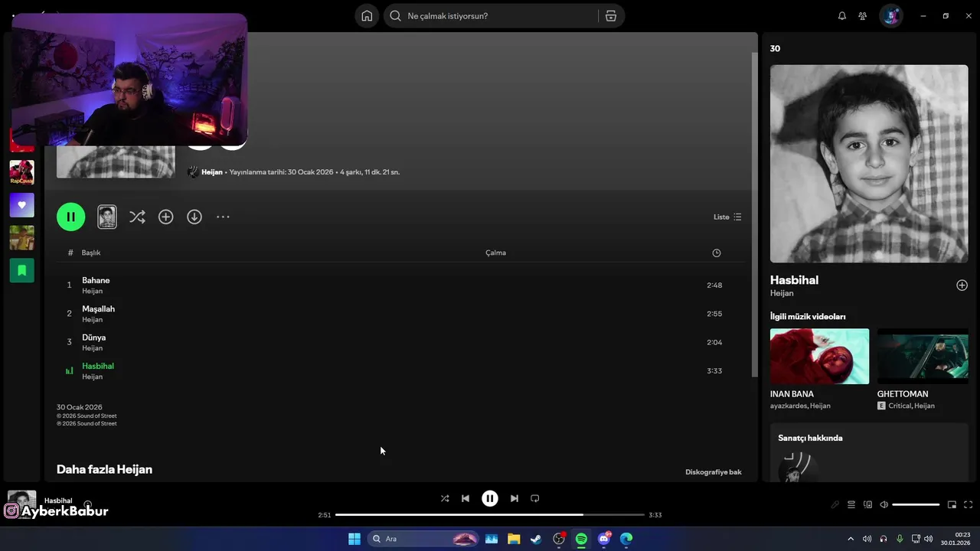Enter full screen mode icon
Viewport: 980px width, 551px height.
point(968,504)
